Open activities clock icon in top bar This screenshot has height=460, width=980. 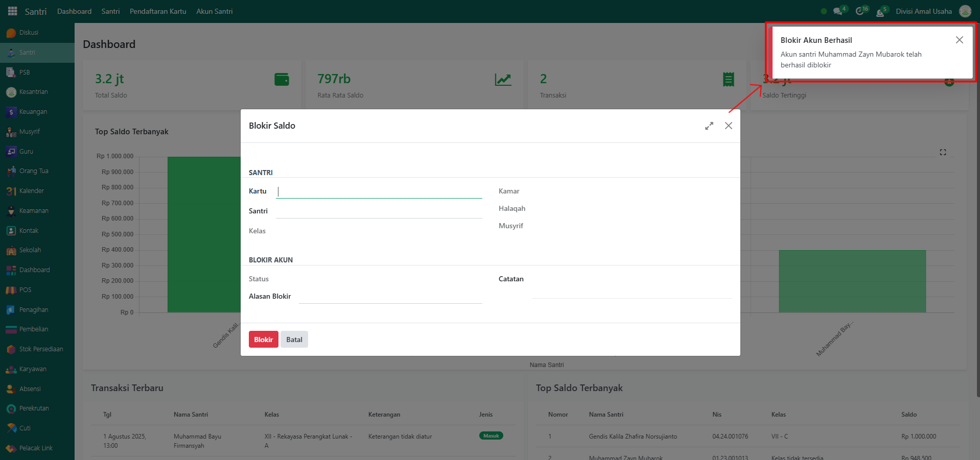(x=860, y=11)
